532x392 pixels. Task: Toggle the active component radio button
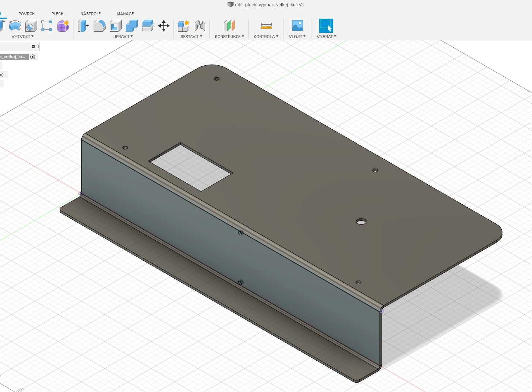(x=33, y=57)
